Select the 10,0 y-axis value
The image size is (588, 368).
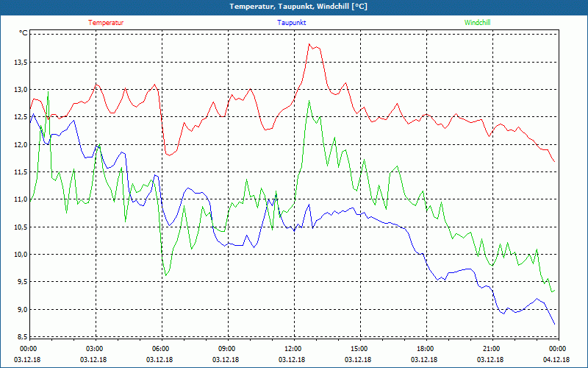click(21, 255)
